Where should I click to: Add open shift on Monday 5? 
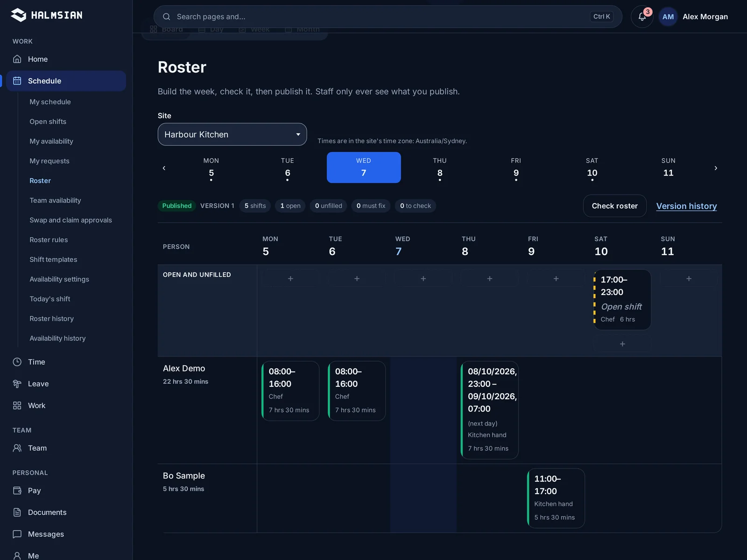[x=290, y=279]
